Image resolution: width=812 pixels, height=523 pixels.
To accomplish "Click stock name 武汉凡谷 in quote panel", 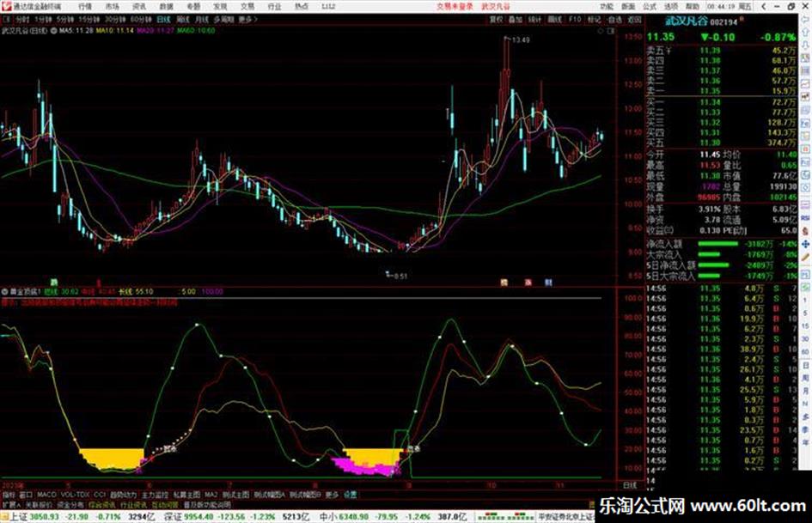I will pos(686,21).
